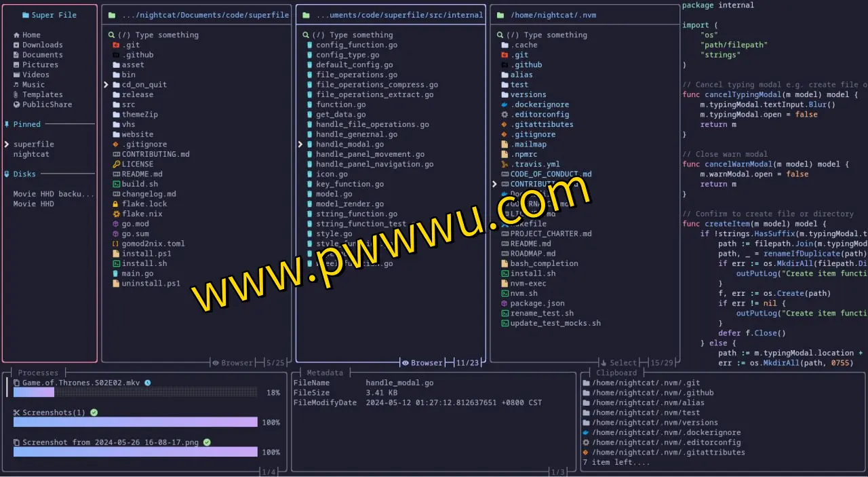Screen dimensions: 868x477
Task: Click the .git folder icon in superfile panel
Action: pyautogui.click(x=116, y=45)
